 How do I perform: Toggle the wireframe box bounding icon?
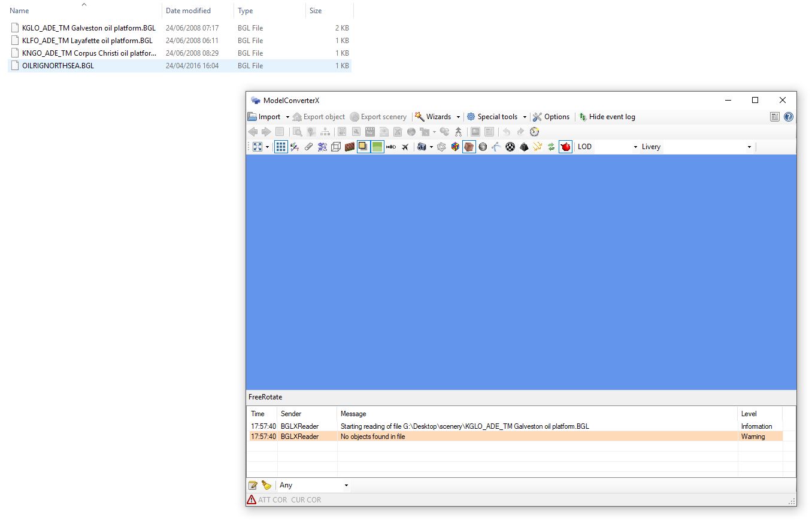tap(336, 147)
